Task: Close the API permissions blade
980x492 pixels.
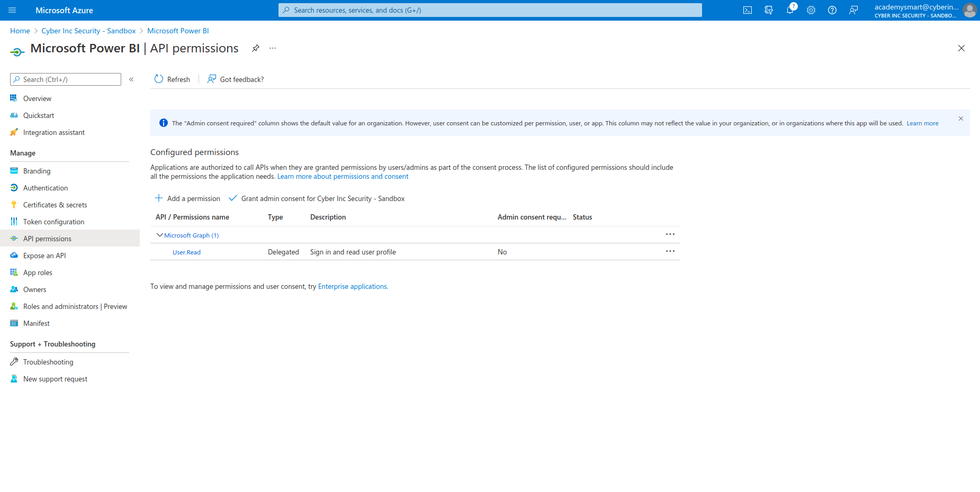Action: click(961, 48)
